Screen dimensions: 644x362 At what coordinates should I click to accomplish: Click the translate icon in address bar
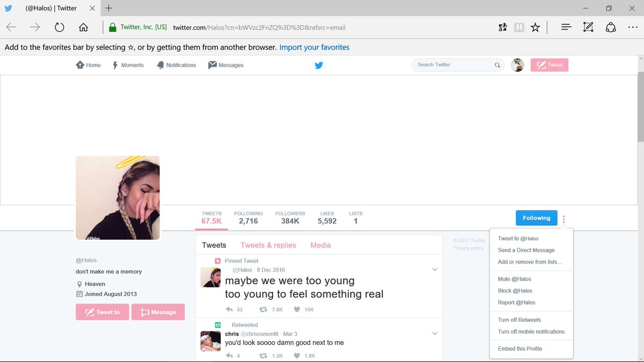coord(503,27)
